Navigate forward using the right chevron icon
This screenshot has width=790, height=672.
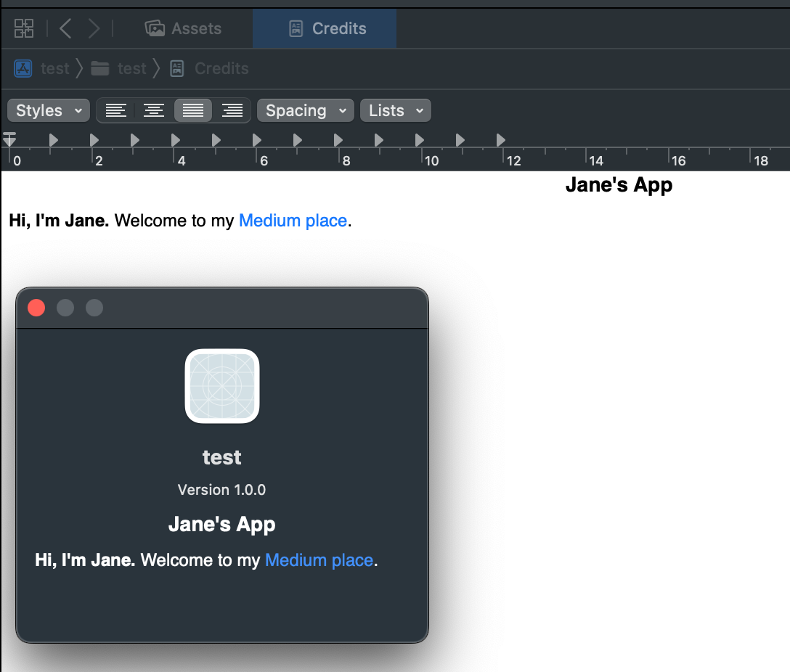[94, 28]
